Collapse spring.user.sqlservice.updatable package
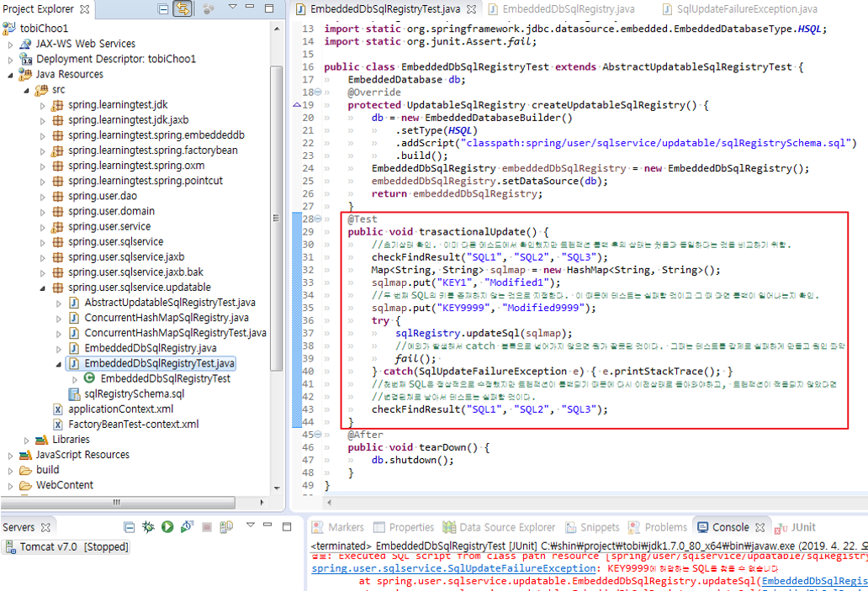868x591 pixels. coord(43,288)
